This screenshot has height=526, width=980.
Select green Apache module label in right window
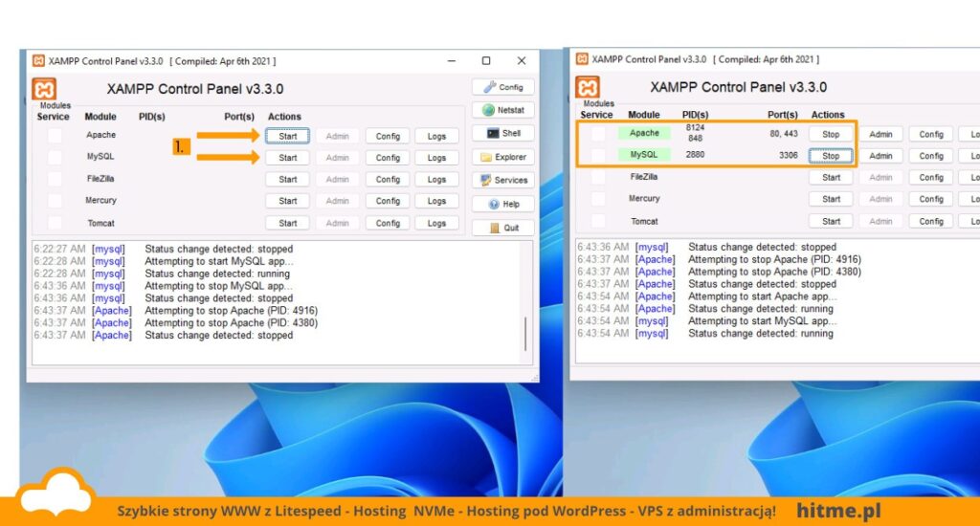point(644,133)
